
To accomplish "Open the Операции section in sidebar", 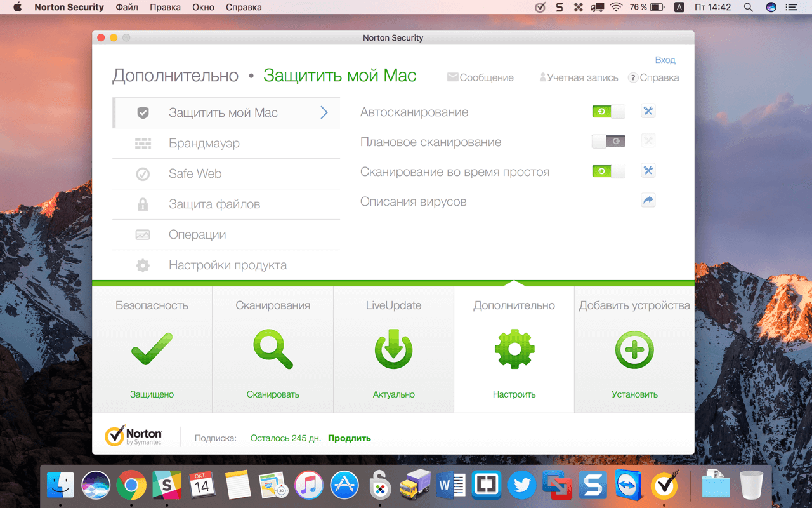I will 226,235.
